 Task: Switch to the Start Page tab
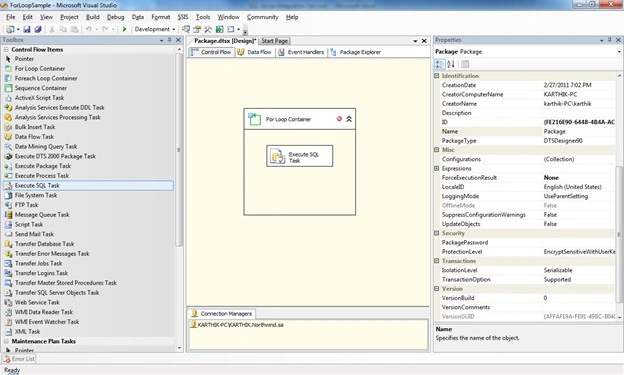pos(275,41)
